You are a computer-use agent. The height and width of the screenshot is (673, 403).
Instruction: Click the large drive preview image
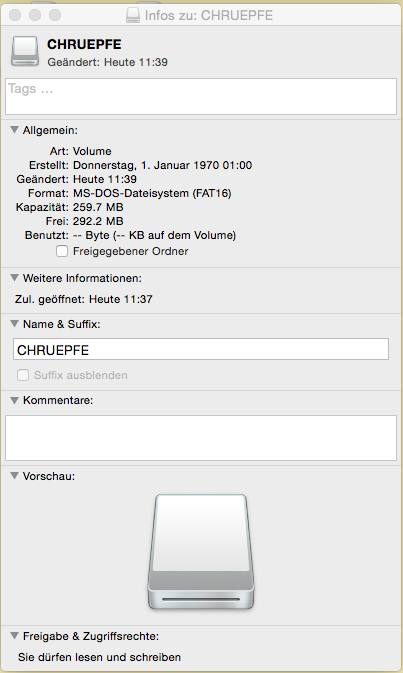(201, 552)
